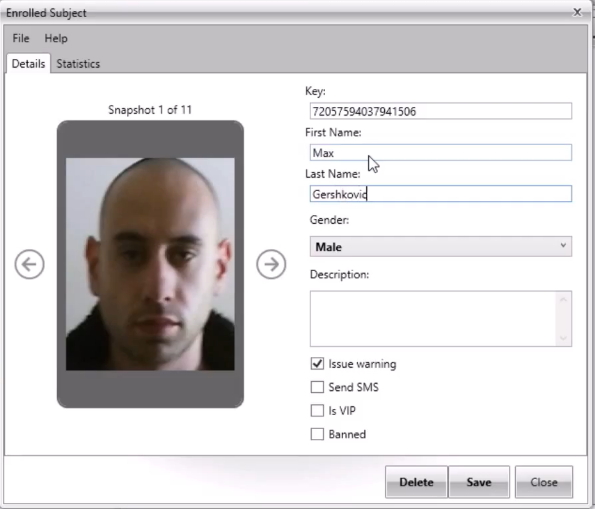This screenshot has width=595, height=509.
Task: Select the Details tab
Action: tap(28, 63)
